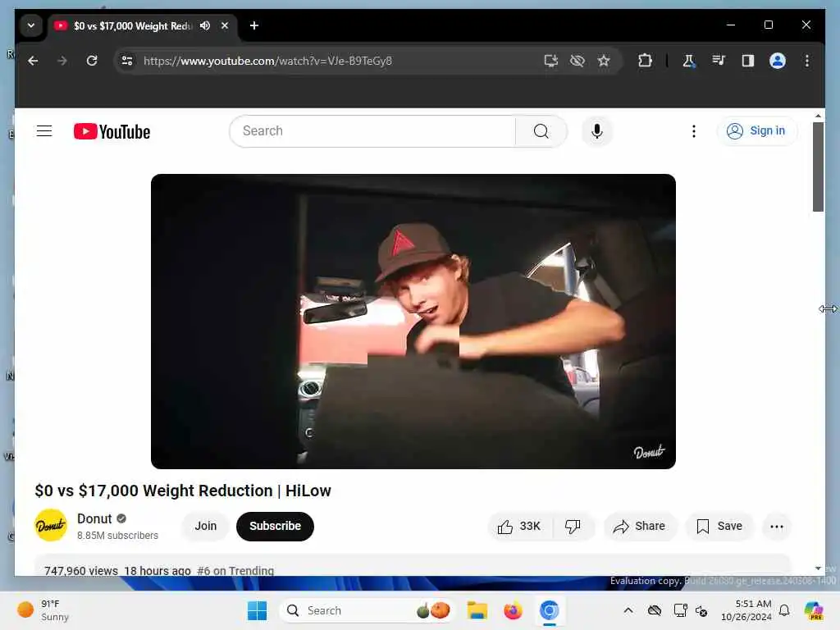The height and width of the screenshot is (630, 840).
Task: Open Chrome three-dot menu
Action: point(807,61)
